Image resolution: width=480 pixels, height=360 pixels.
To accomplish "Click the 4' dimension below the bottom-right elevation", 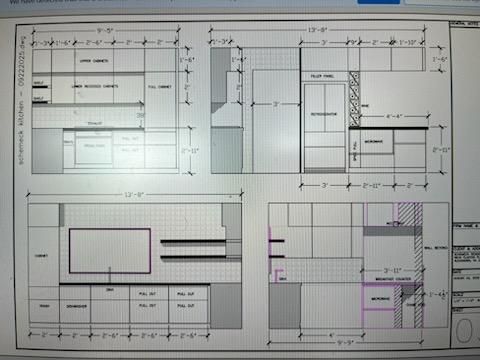I will pos(331,335).
